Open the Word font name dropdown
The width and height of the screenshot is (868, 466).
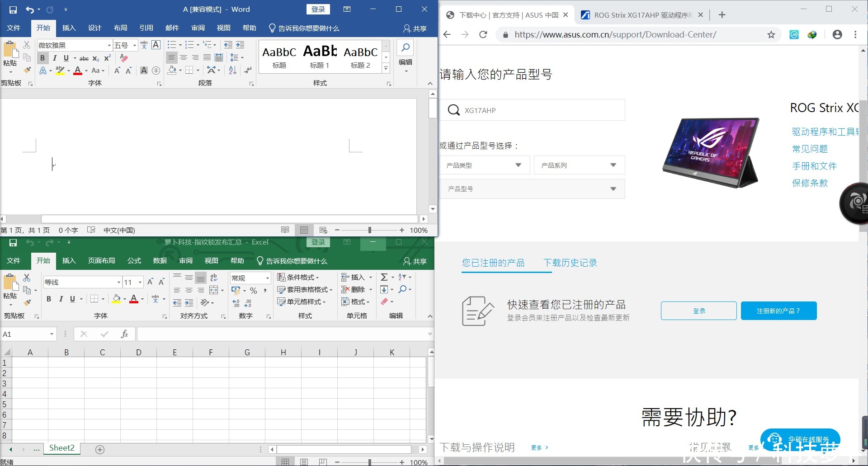(x=109, y=45)
